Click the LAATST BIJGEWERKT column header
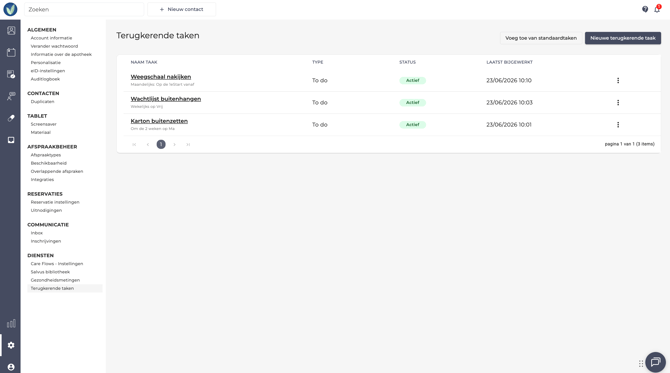670x373 pixels. coord(509,62)
